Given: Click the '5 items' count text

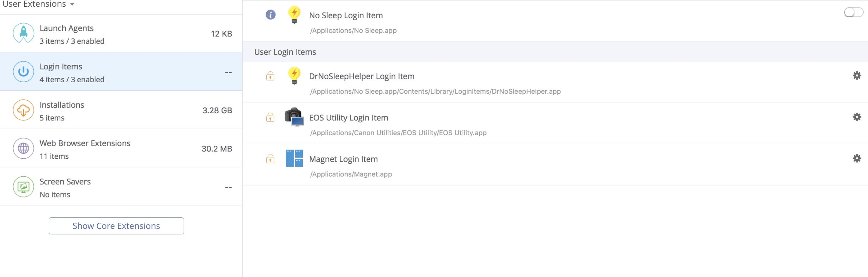Looking at the screenshot, I should tap(52, 118).
